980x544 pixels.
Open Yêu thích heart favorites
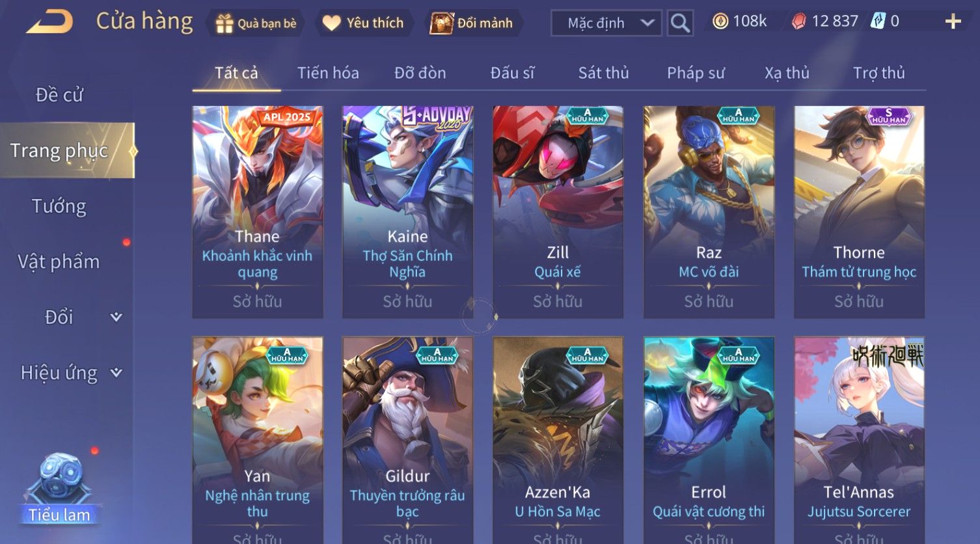pyautogui.click(x=331, y=23)
